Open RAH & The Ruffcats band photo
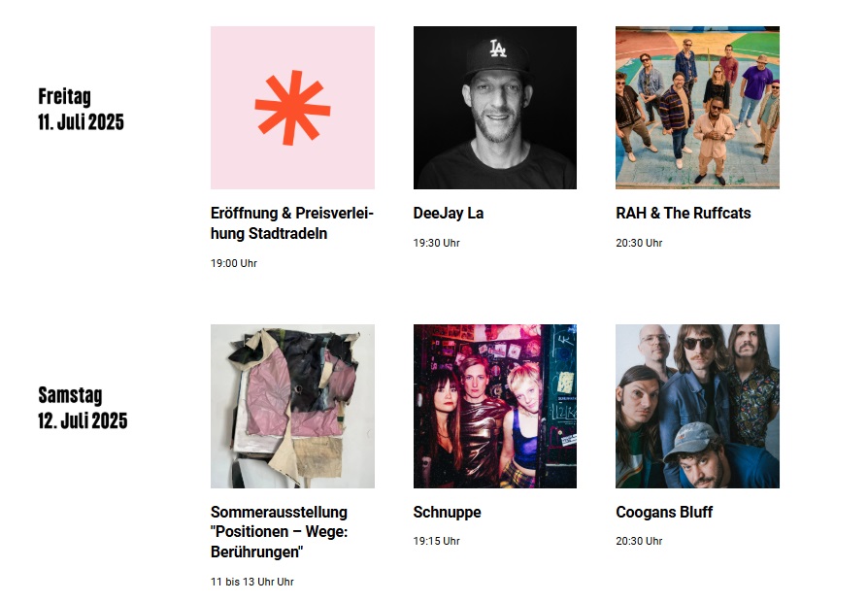This screenshot has width=868, height=602. point(697,108)
